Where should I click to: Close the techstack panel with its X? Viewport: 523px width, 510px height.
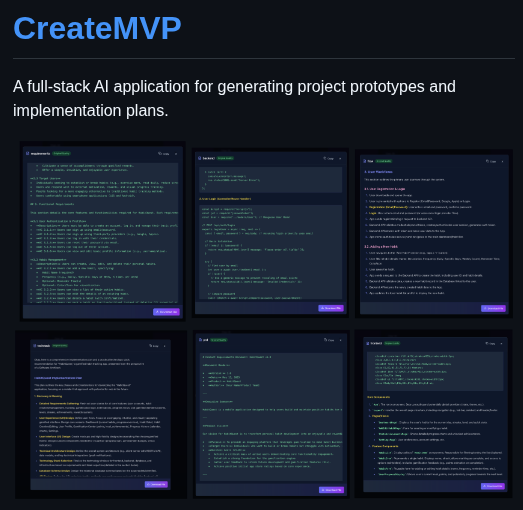[x=165, y=346]
